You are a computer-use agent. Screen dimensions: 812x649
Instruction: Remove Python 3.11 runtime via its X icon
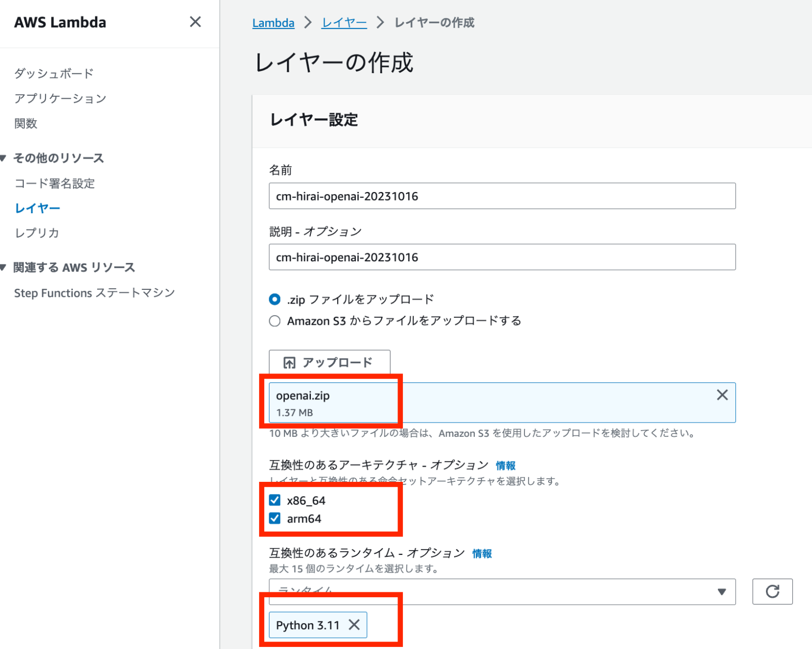tap(354, 625)
